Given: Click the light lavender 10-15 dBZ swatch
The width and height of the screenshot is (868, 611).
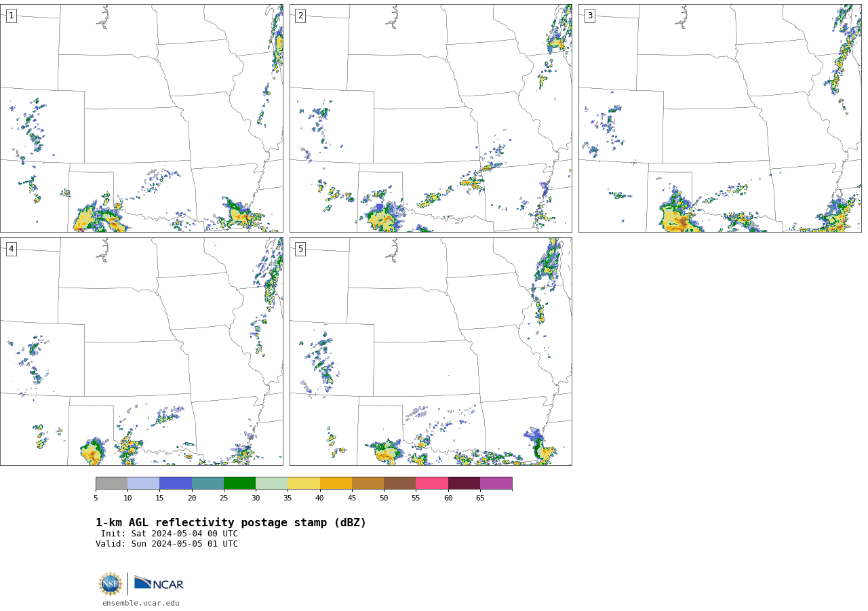Looking at the screenshot, I should tap(144, 484).
